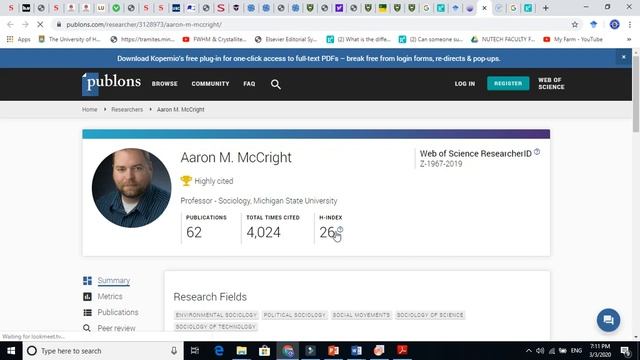
Task: Open the FAQ menu item
Action: tap(249, 84)
